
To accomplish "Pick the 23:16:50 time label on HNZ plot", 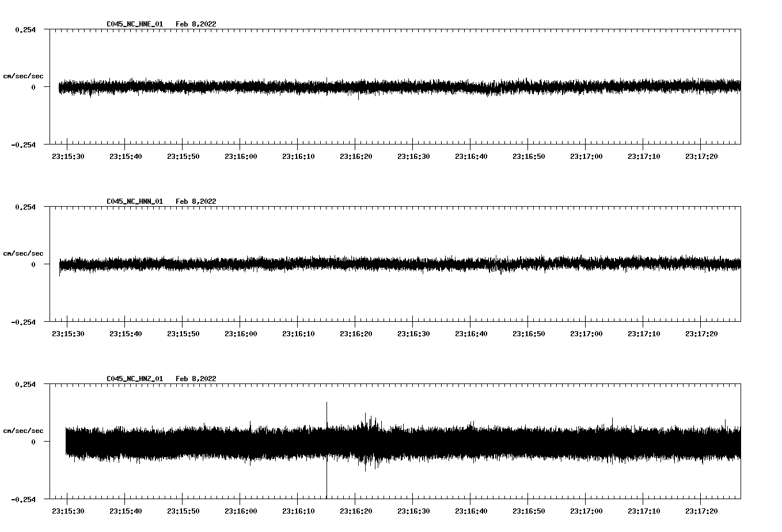I will pos(529,511).
